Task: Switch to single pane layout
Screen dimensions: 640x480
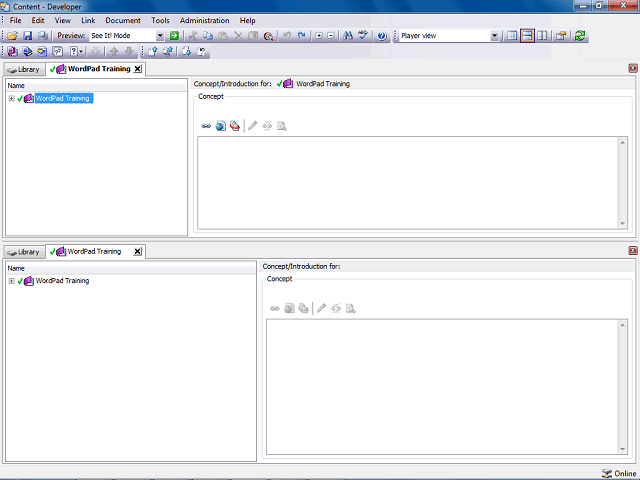Action: point(512,36)
